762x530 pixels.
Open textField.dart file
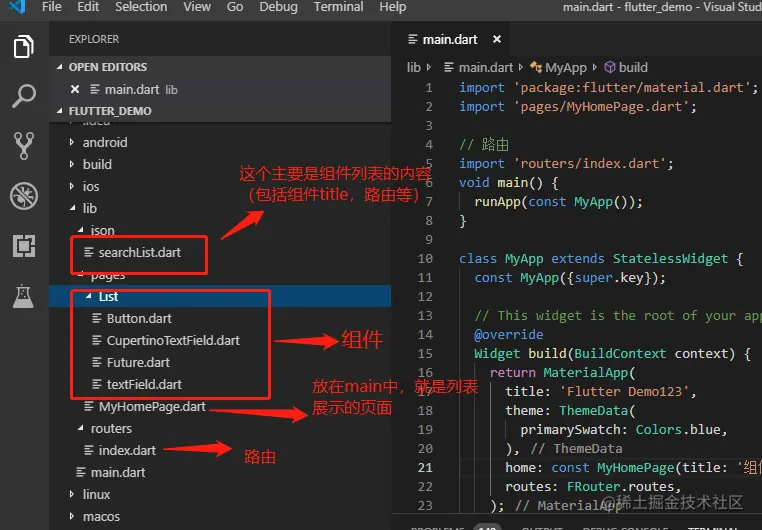144,384
